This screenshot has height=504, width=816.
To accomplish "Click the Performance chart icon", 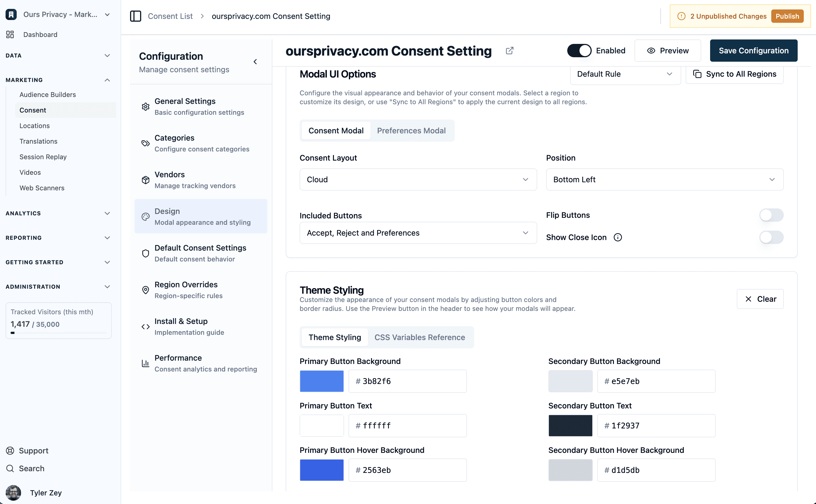I will 146,363.
